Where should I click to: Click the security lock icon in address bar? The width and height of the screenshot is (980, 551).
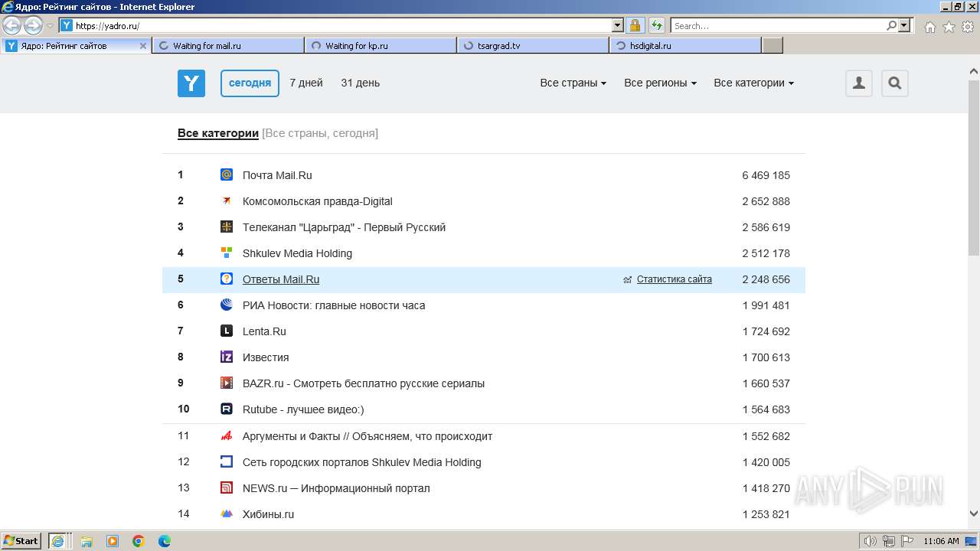(635, 25)
